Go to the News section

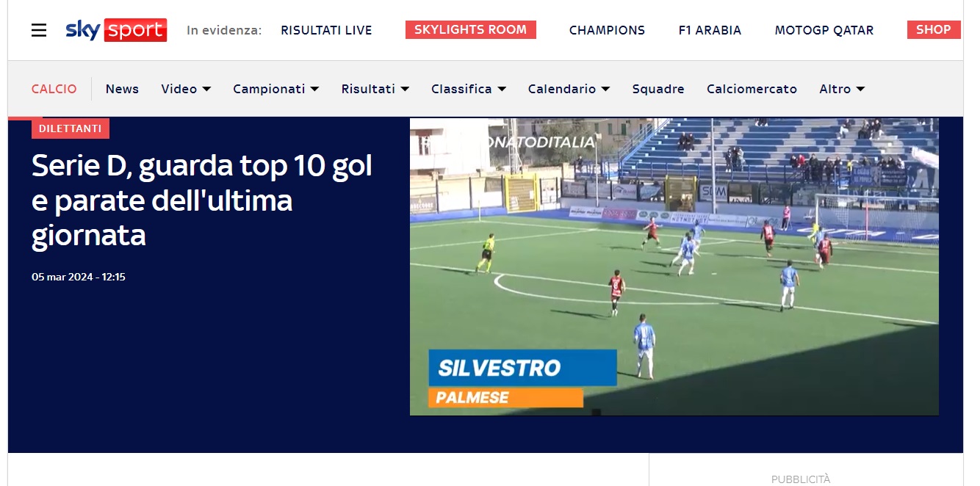click(x=122, y=89)
